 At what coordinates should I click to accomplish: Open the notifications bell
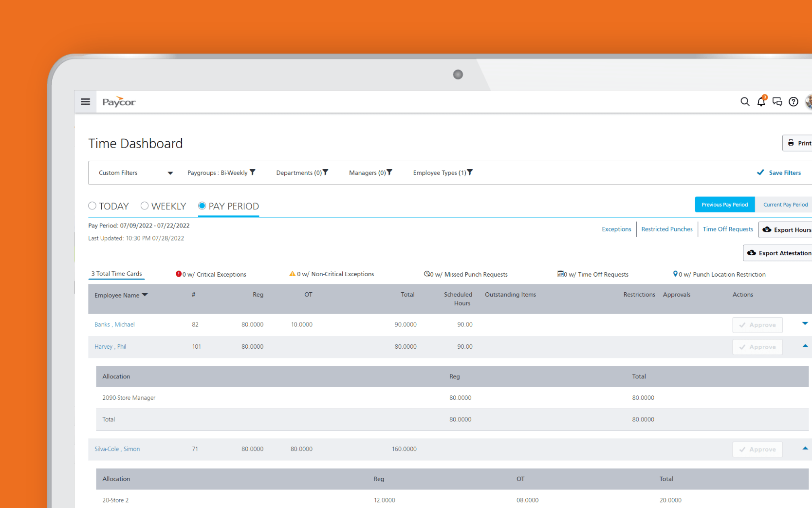(761, 101)
